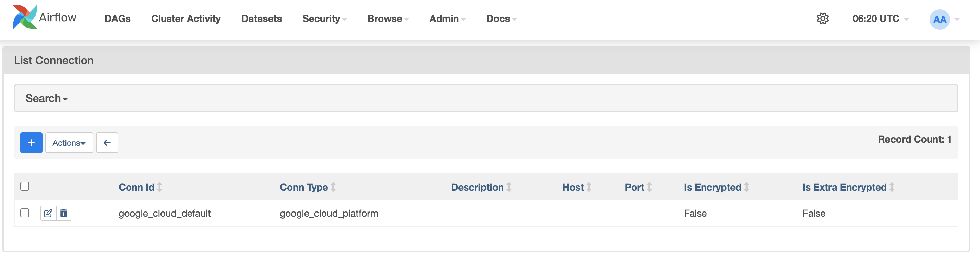Delete the google_cloud_default connection

pyautogui.click(x=63, y=214)
